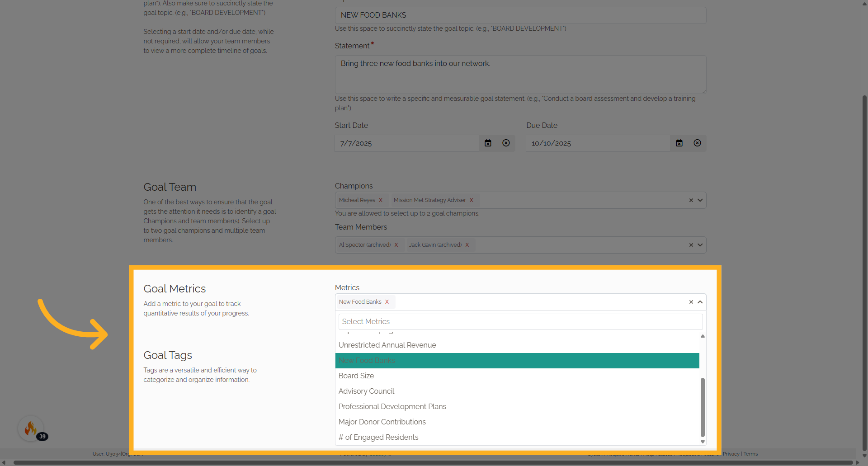Open the flame icon widget with badge 39
Viewport: 868px width, 466px height.
pos(31,428)
